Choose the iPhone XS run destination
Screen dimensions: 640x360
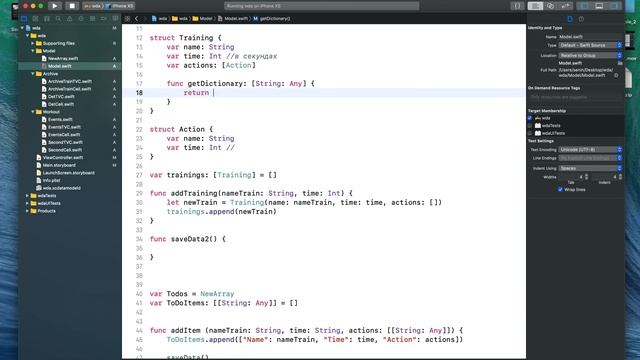(x=120, y=6)
